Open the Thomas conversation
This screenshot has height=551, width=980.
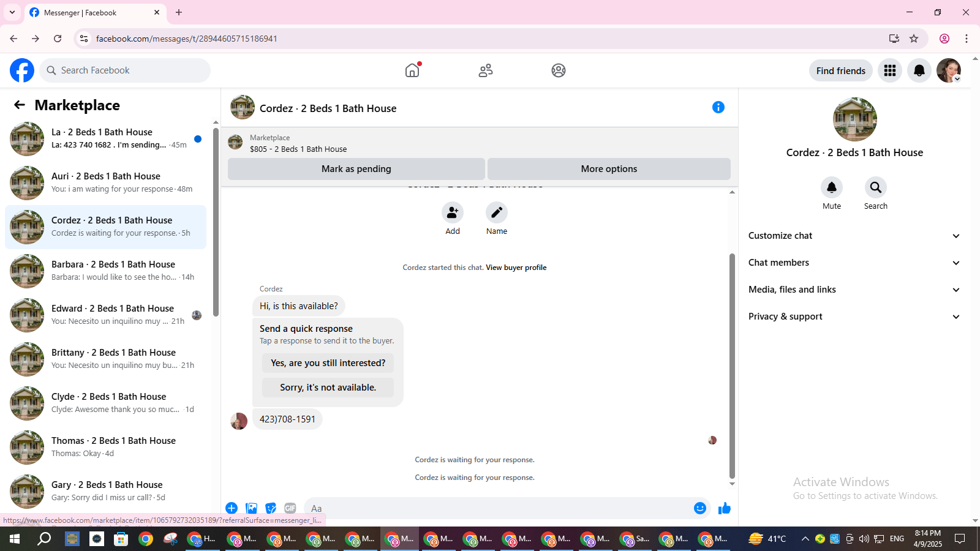click(x=105, y=448)
